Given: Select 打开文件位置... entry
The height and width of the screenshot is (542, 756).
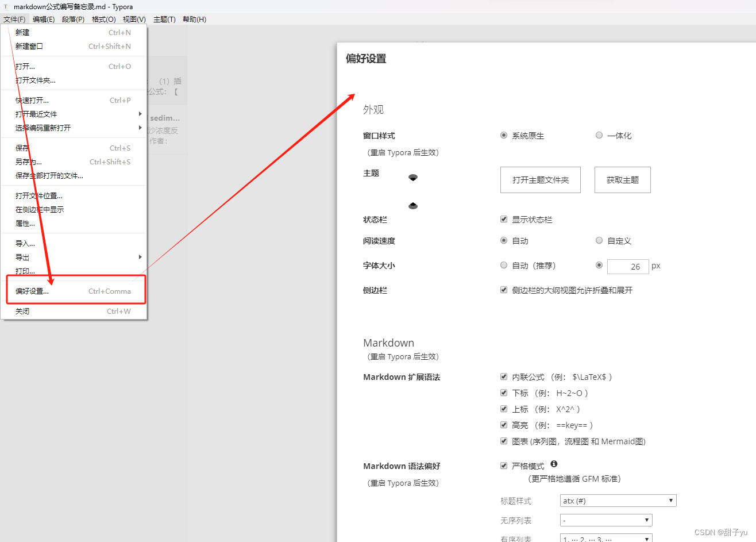Looking at the screenshot, I should tap(74, 196).
